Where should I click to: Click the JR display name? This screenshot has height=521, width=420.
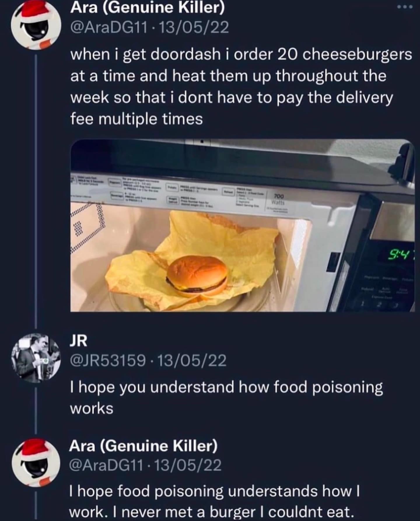click(x=78, y=341)
